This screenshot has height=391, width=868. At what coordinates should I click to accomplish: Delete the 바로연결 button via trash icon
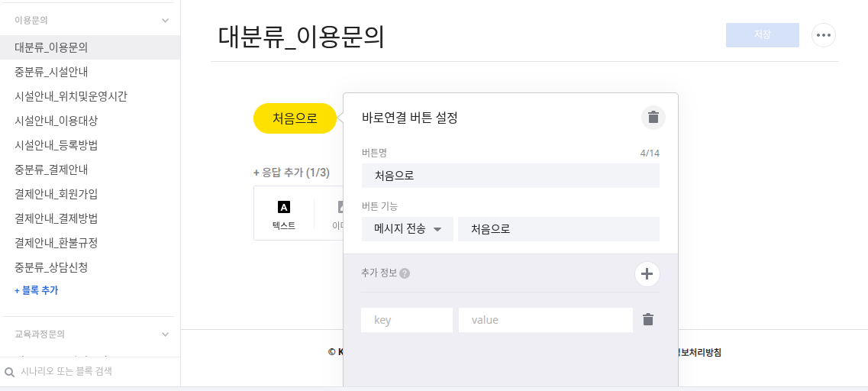pos(653,118)
